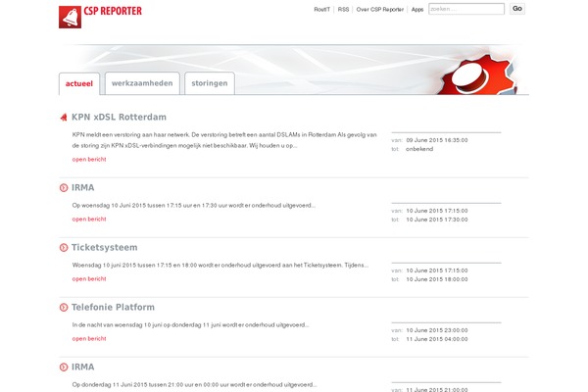The width and height of the screenshot is (588, 392).
Task: Click the 'Woensdag 10 juni 2015 tussen' Ticketsysteem description
Action: click(220, 266)
